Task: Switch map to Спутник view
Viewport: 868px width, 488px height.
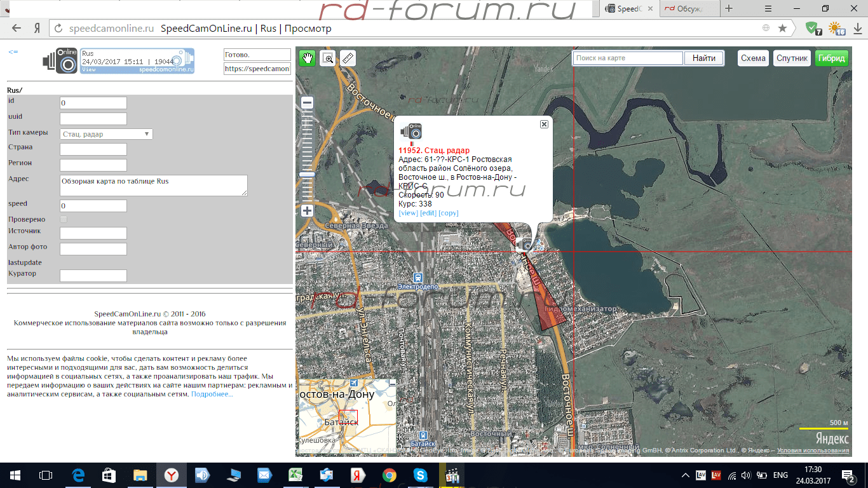Action: (x=792, y=58)
